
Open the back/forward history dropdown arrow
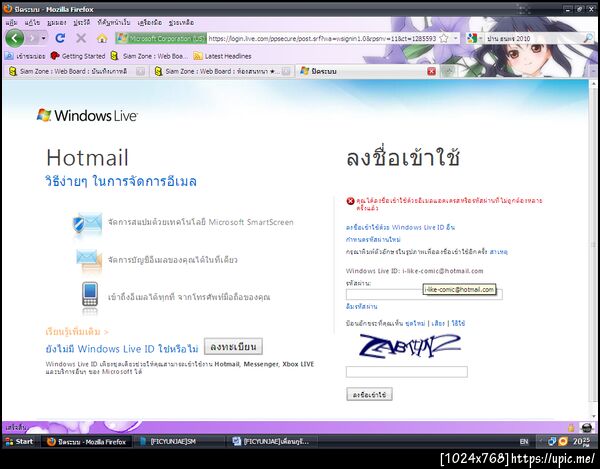point(44,38)
